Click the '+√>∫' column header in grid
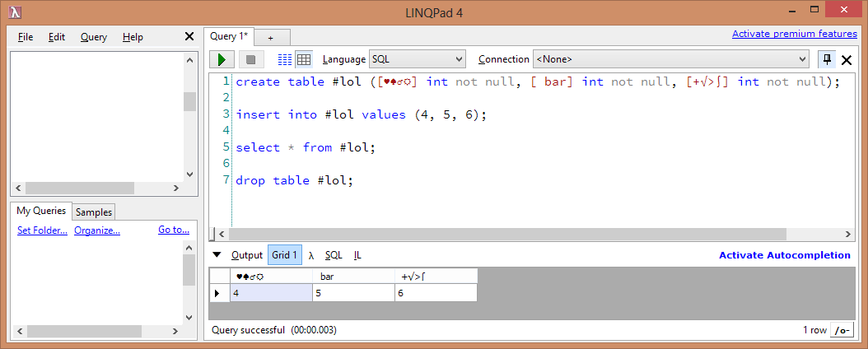 [436, 276]
